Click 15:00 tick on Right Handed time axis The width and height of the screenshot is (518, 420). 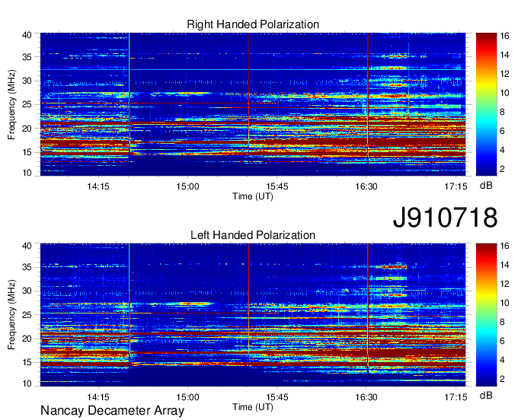click(187, 186)
